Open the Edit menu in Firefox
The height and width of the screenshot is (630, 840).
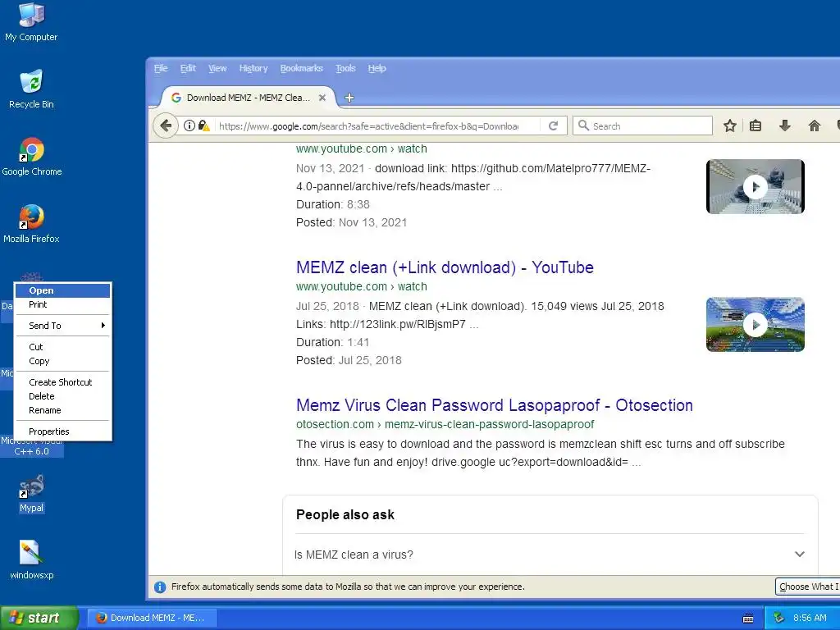188,68
